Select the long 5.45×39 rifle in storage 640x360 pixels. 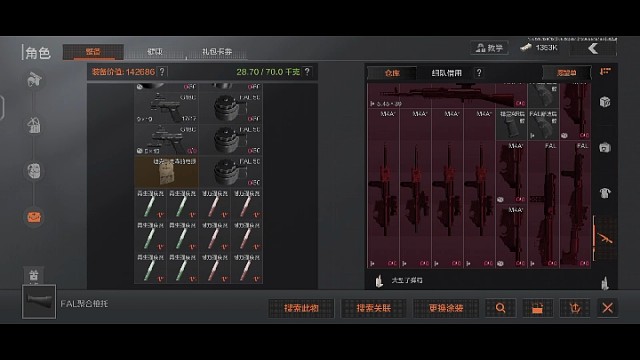coord(447,95)
